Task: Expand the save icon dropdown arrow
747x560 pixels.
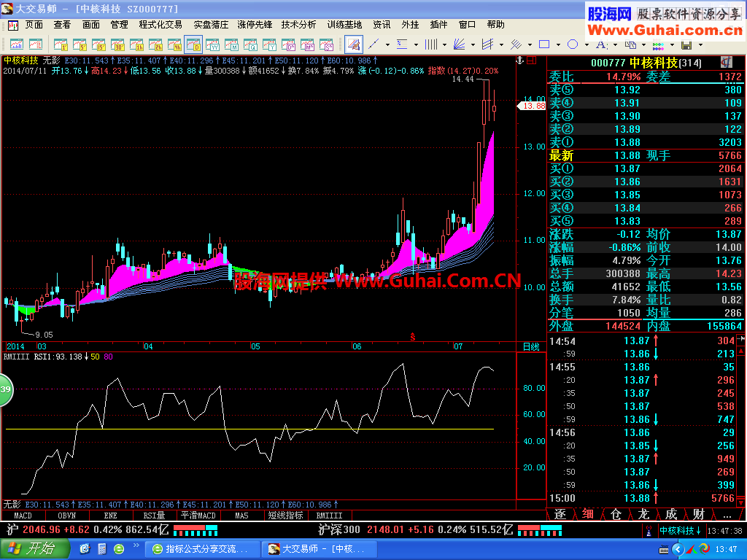Action: coord(700,44)
